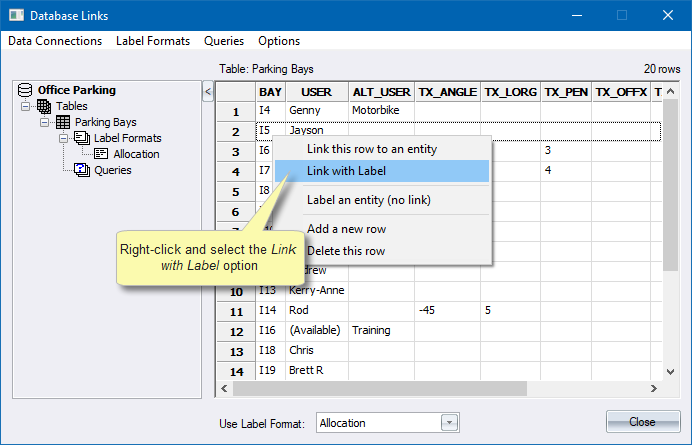Collapse the Parking Bays tree node
The image size is (692, 445).
tap(45, 122)
